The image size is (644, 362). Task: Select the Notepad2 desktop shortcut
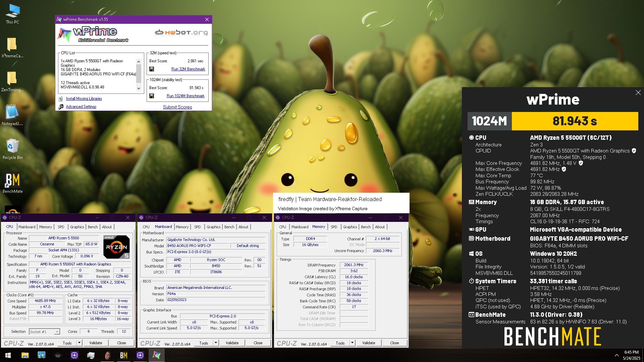[x=12, y=115]
